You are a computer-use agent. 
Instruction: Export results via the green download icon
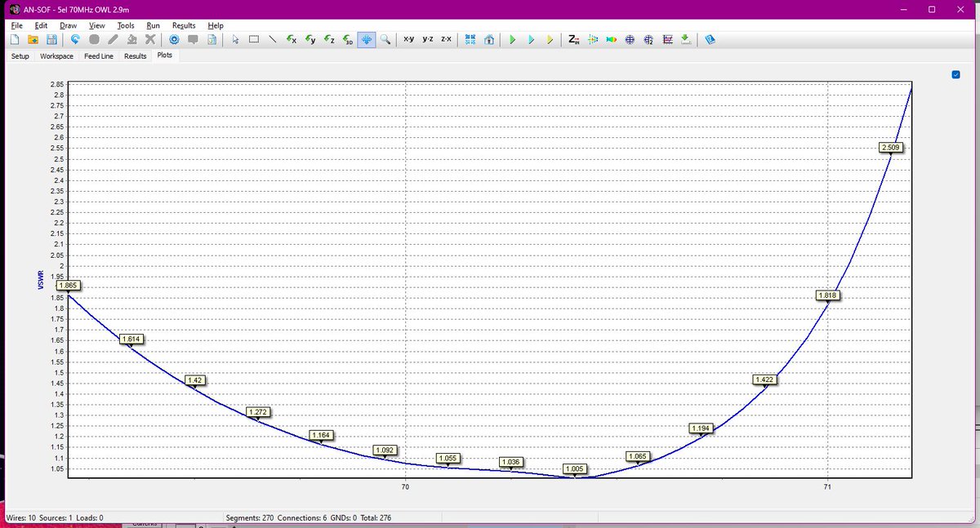(685, 38)
